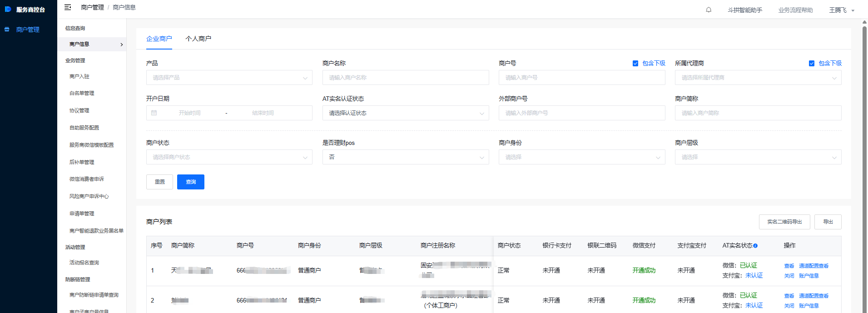This screenshot has width=868, height=313.
Task: Click the sidebar collapse menu icon
Action: coord(68,7)
